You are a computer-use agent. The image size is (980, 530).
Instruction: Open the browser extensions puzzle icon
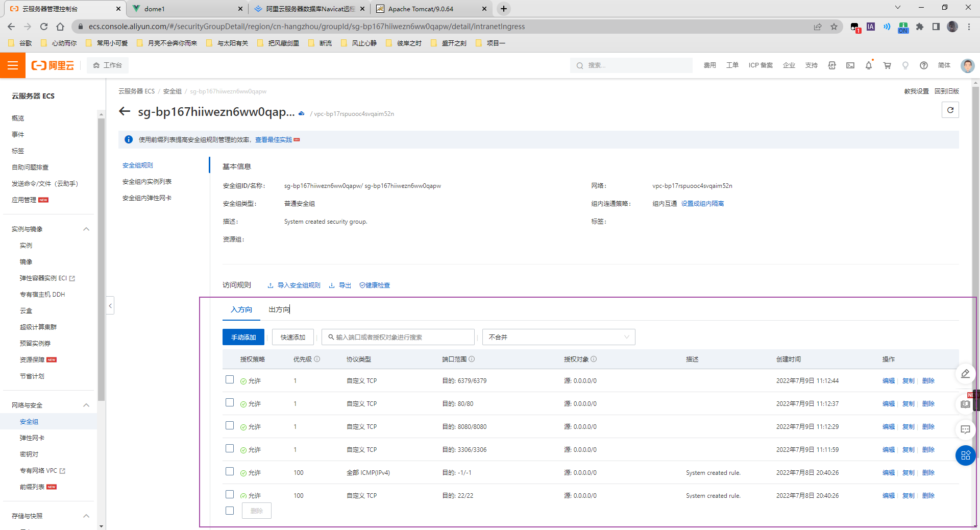pos(920,27)
